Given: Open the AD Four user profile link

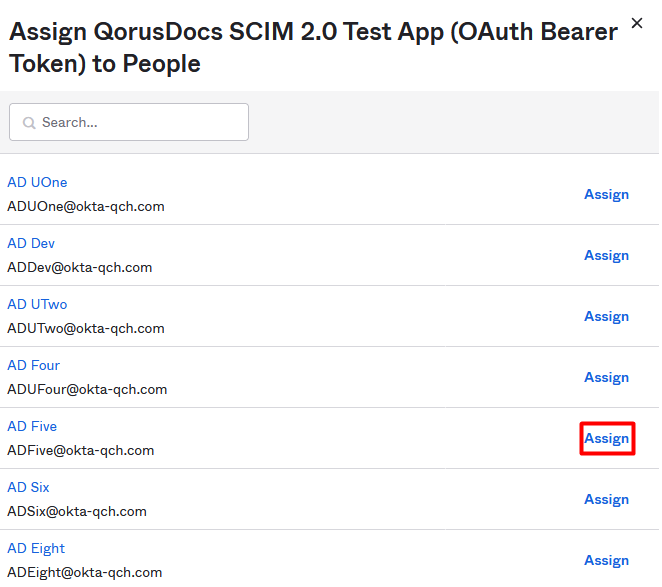Looking at the screenshot, I should point(33,365).
